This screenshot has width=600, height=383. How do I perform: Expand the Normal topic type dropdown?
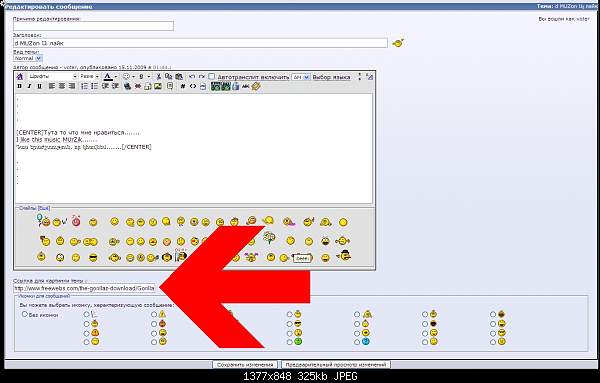click(x=28, y=58)
